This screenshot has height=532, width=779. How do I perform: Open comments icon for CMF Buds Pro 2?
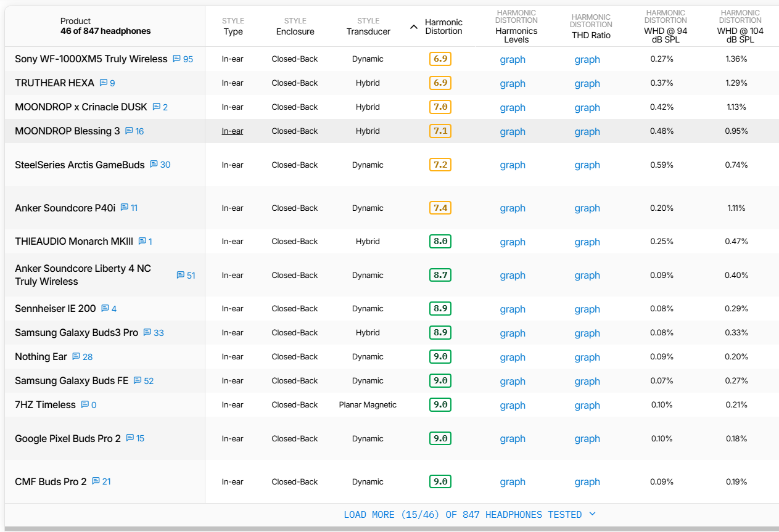click(96, 481)
